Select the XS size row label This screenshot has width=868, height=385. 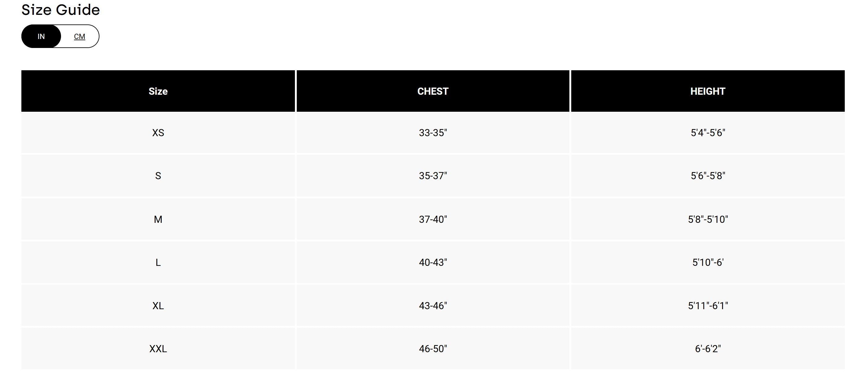[158, 133]
